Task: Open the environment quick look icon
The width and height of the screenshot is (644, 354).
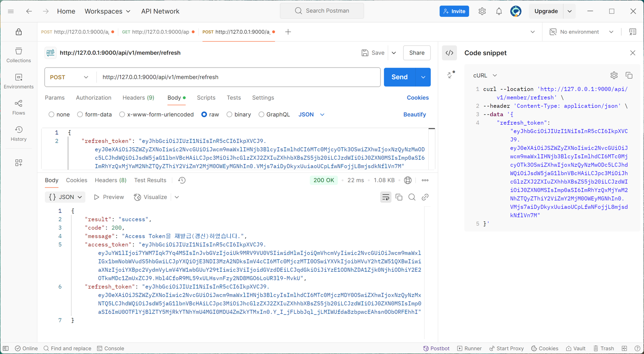Action: point(633,32)
